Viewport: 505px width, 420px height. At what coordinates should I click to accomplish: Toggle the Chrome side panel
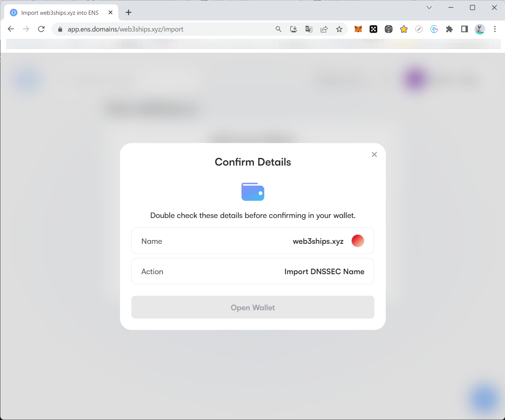click(x=464, y=29)
